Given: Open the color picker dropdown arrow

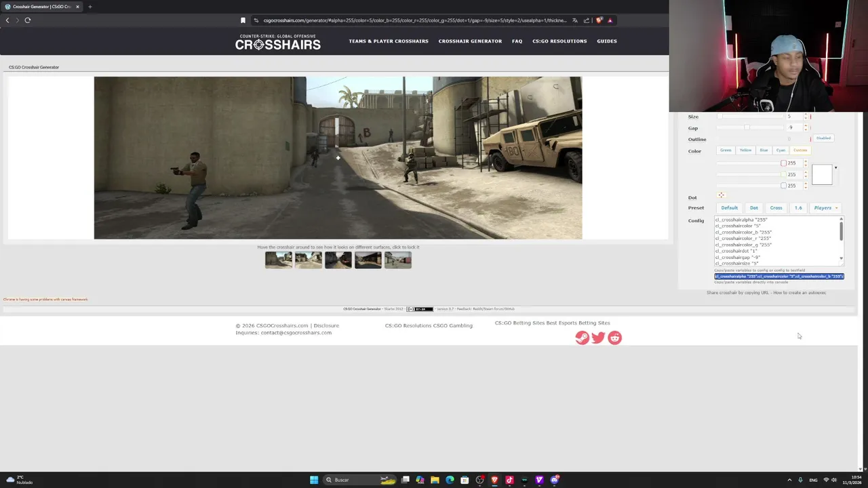Looking at the screenshot, I should pyautogui.click(x=835, y=167).
